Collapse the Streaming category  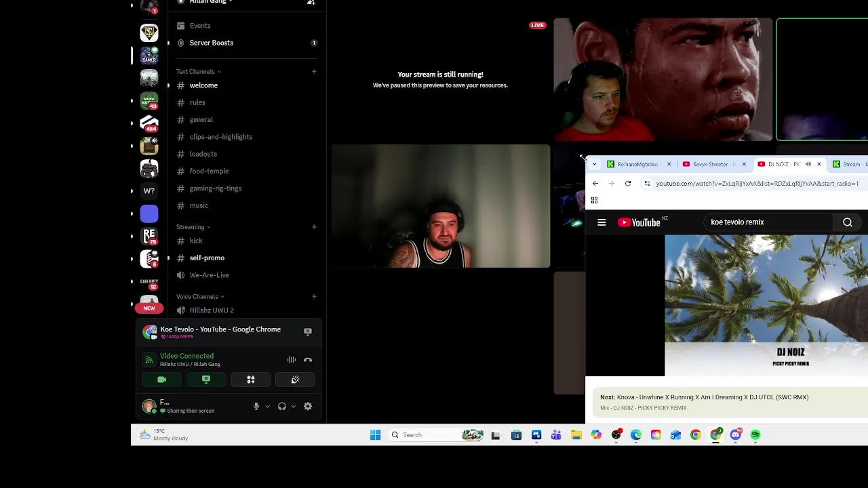(x=193, y=227)
